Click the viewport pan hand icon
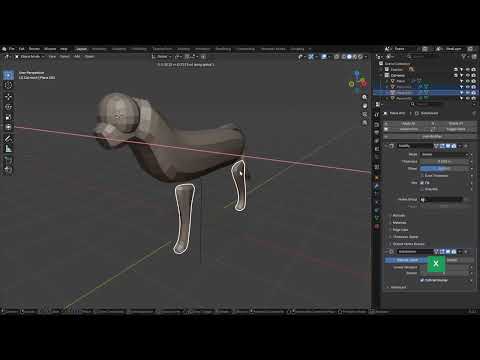 365,106
